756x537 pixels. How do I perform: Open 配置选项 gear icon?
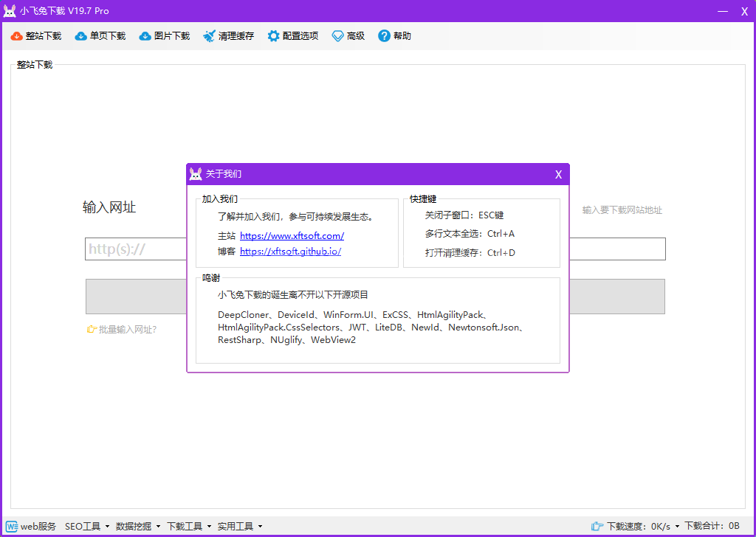273,36
